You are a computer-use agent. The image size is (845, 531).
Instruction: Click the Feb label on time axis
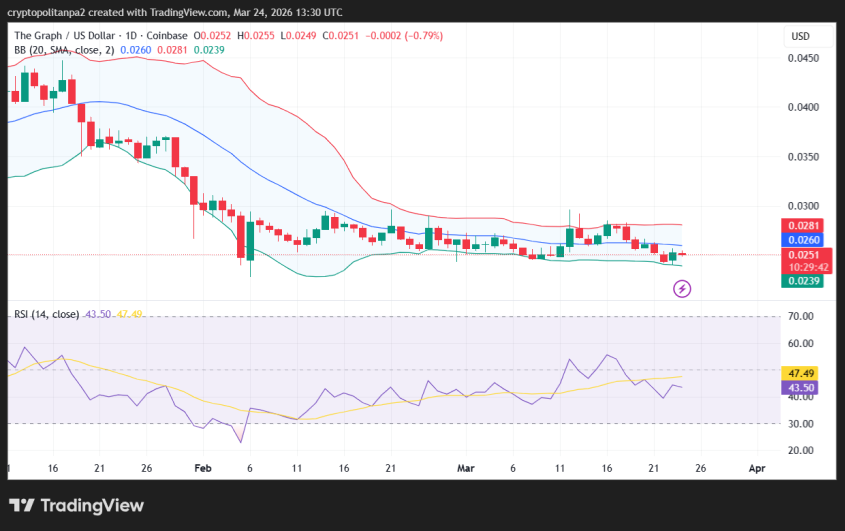(x=203, y=467)
